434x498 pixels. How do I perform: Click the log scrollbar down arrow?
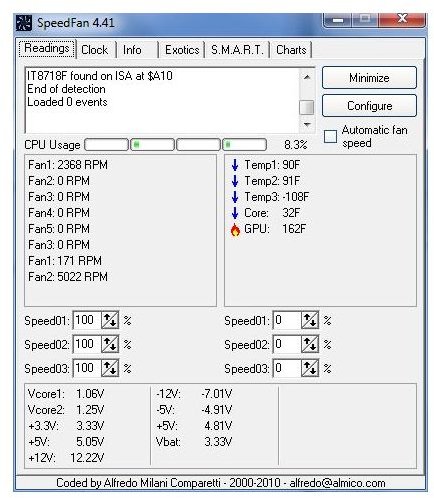pos(307,125)
